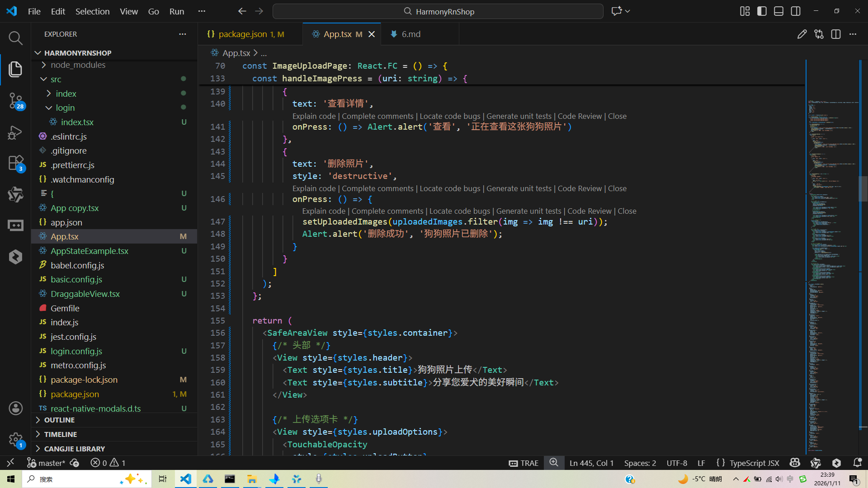
Task: Expand the CANGJIE LIBRARY section
Action: 114,449
